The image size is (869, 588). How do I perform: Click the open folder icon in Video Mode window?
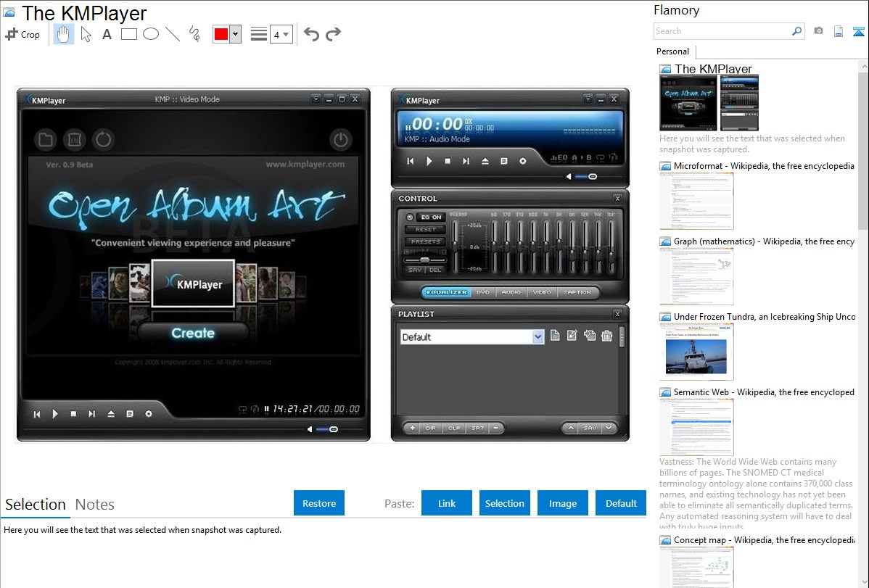(46, 140)
